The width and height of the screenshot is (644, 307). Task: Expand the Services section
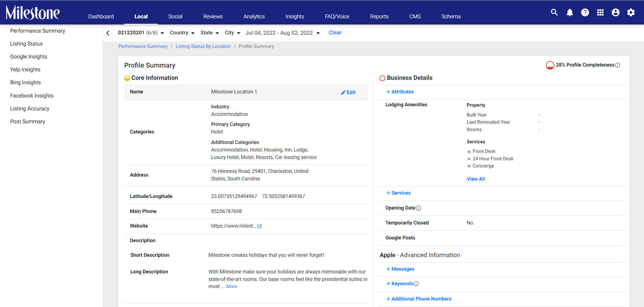point(399,193)
